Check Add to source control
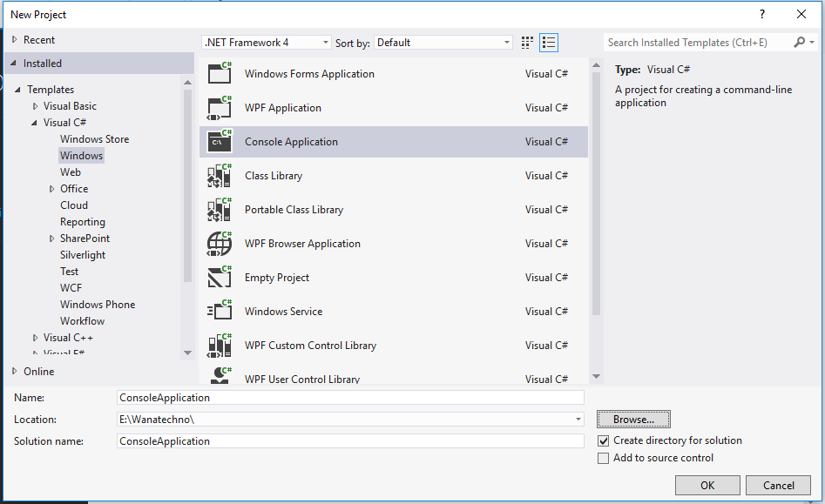 (605, 458)
